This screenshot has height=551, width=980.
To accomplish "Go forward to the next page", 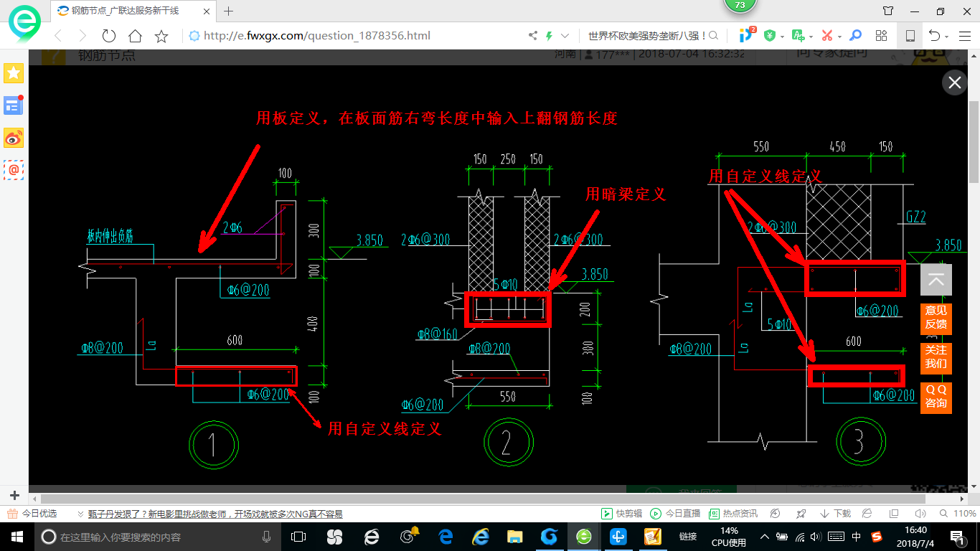I will click(83, 36).
